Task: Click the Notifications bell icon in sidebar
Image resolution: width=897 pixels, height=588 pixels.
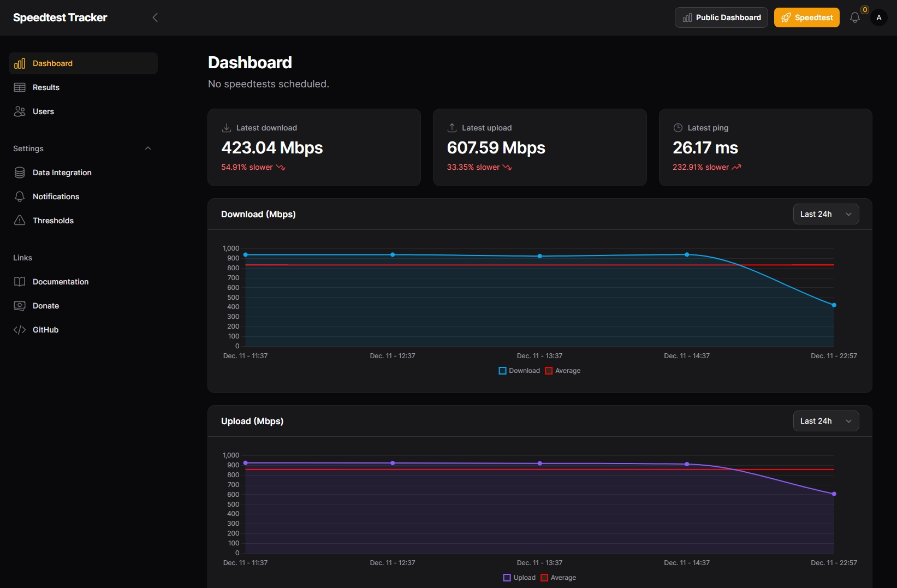Action: [20, 197]
